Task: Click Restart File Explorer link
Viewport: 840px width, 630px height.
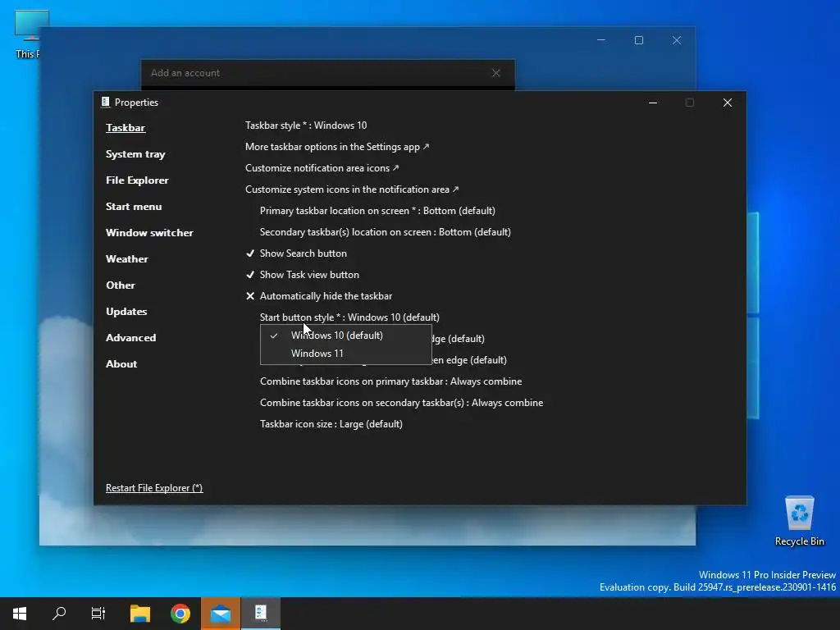Action: [x=154, y=488]
